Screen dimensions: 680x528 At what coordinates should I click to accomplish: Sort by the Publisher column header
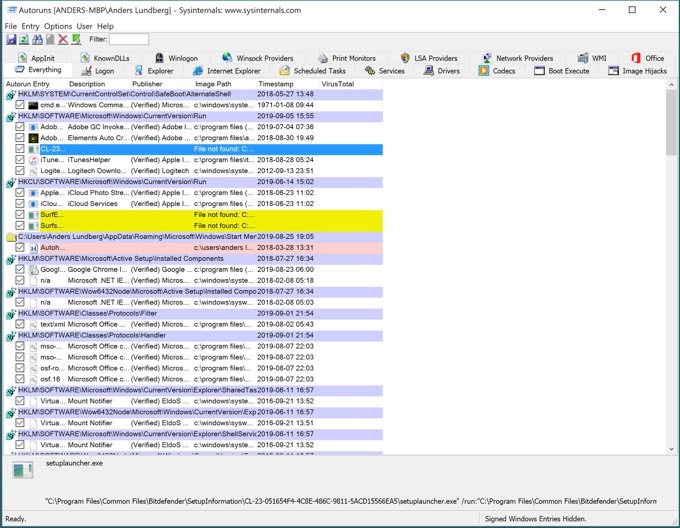coord(147,84)
